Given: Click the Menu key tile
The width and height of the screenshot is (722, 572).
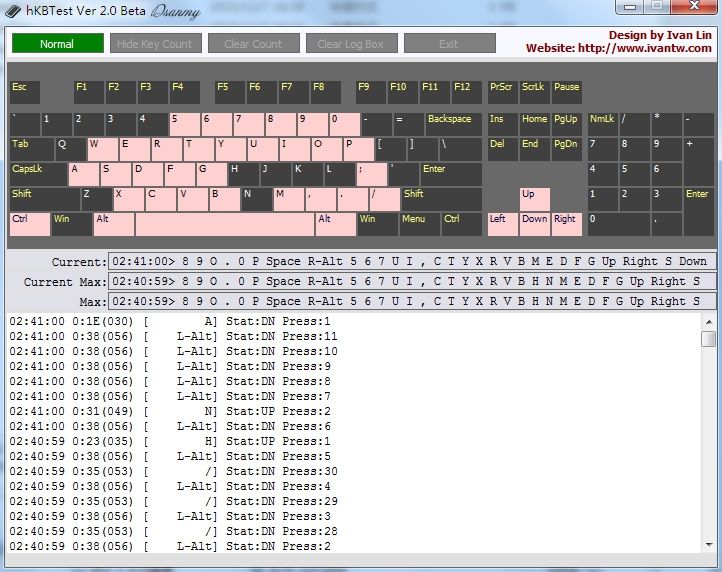Looking at the screenshot, I should 419,224.
